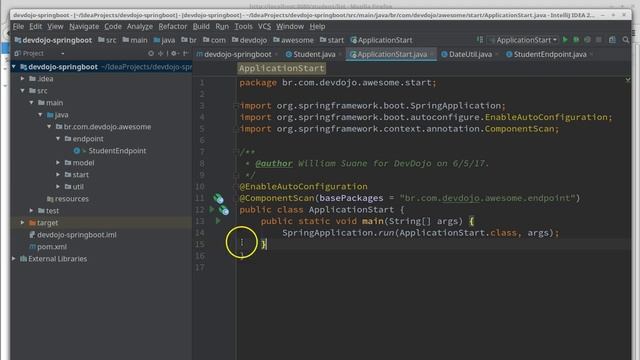Collapse the br.com.devdojo.awesome package

point(49,127)
